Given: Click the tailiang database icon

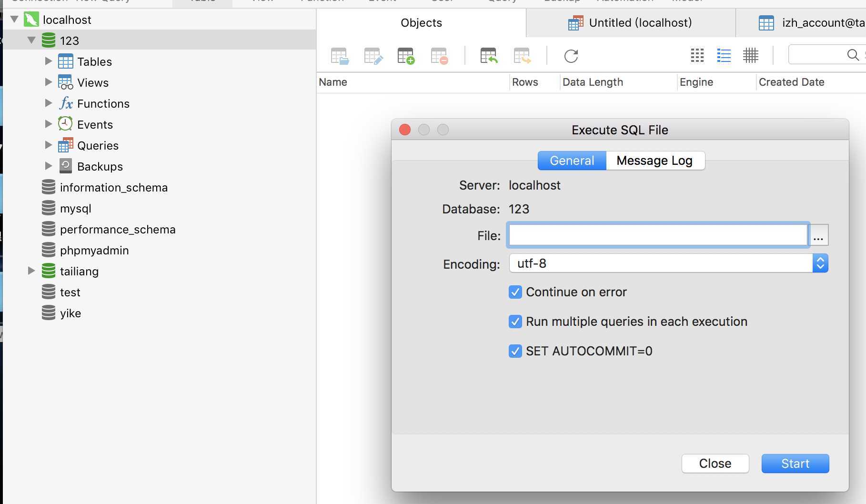Looking at the screenshot, I should click(x=49, y=271).
